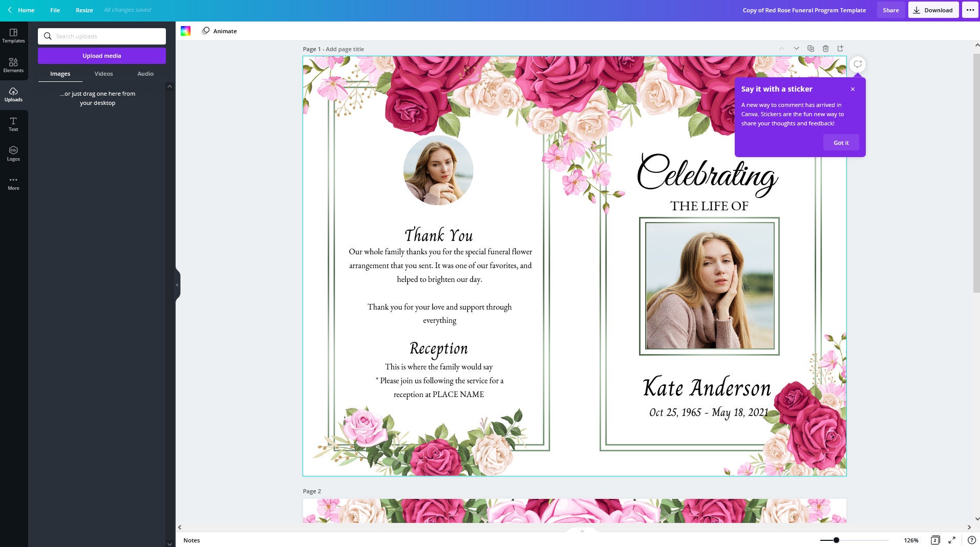Duplicate Page 1 using the copy icon

click(811, 48)
